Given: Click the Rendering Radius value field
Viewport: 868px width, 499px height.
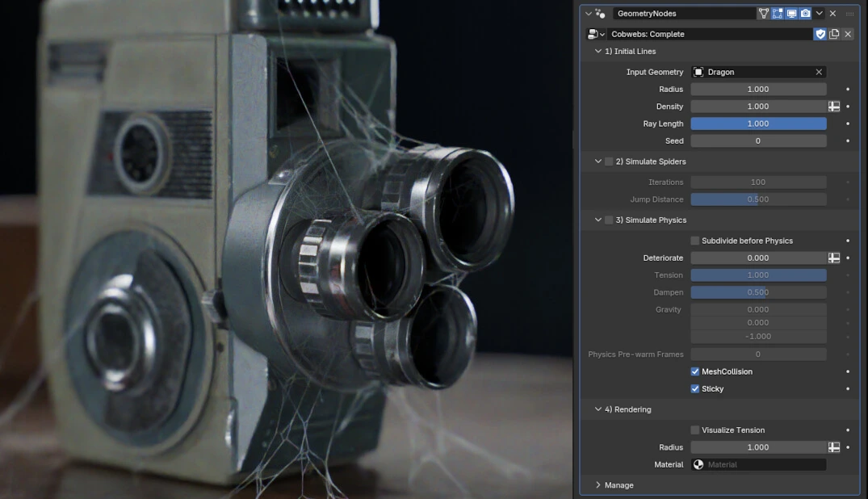Looking at the screenshot, I should point(758,447).
